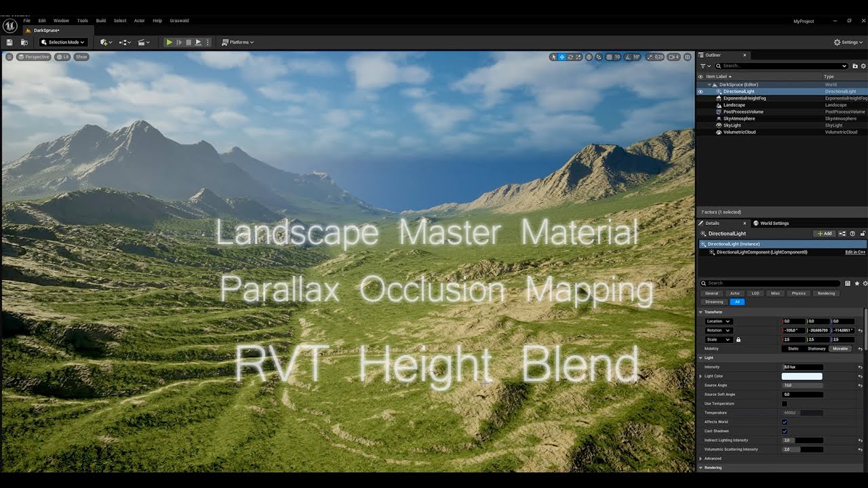Image resolution: width=868 pixels, height=488 pixels.
Task: Toggle rotation snap angle icon
Action: (628, 57)
